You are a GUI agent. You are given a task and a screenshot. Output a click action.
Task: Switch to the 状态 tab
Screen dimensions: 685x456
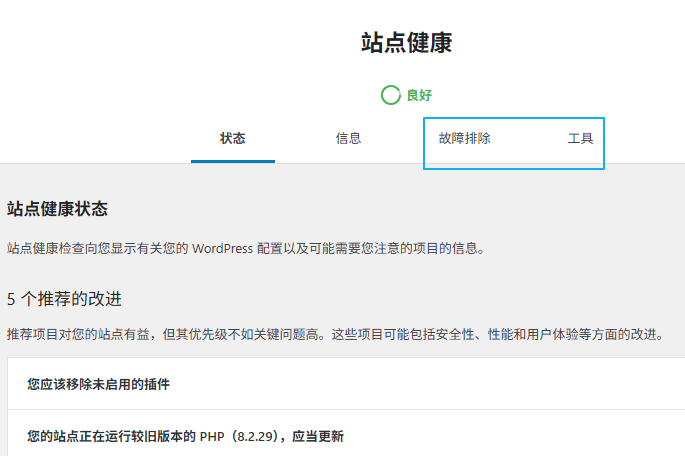point(232,139)
